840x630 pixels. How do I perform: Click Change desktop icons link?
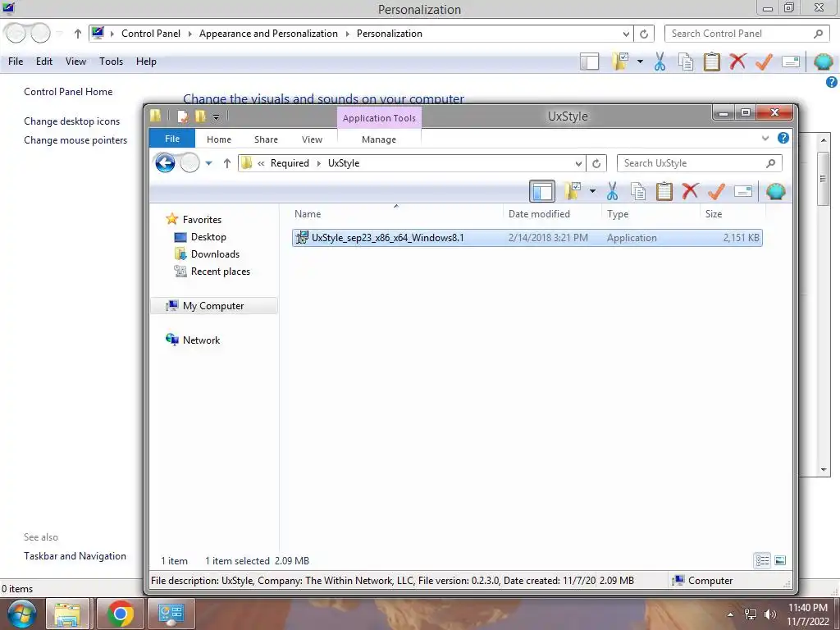[72, 121]
